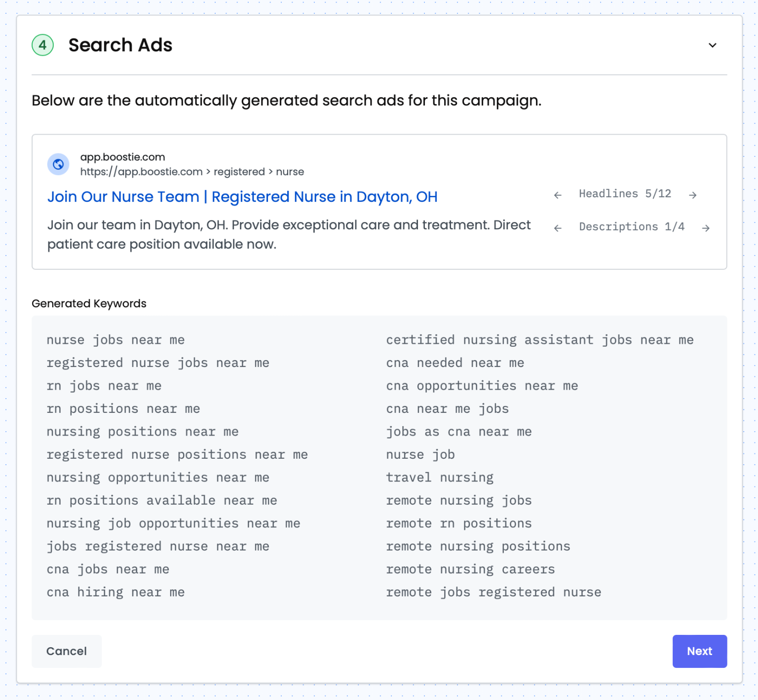
Task: Click the Cancel button
Action: [x=67, y=651]
